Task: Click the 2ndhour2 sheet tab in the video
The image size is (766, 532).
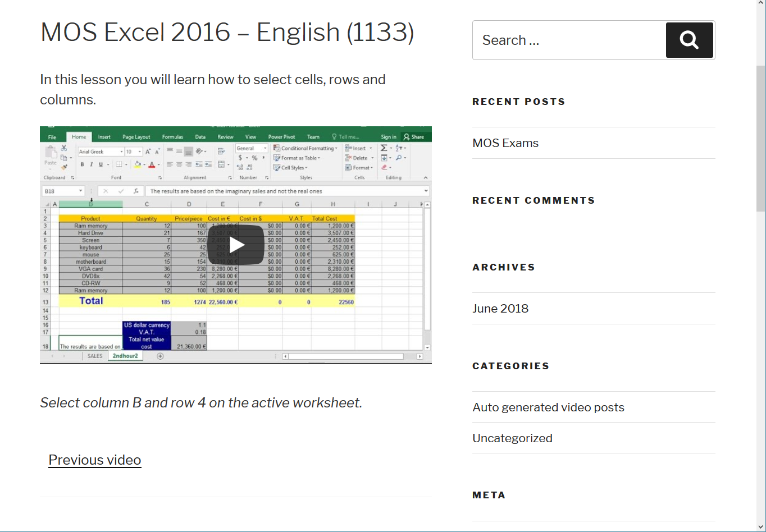Action: coord(125,356)
